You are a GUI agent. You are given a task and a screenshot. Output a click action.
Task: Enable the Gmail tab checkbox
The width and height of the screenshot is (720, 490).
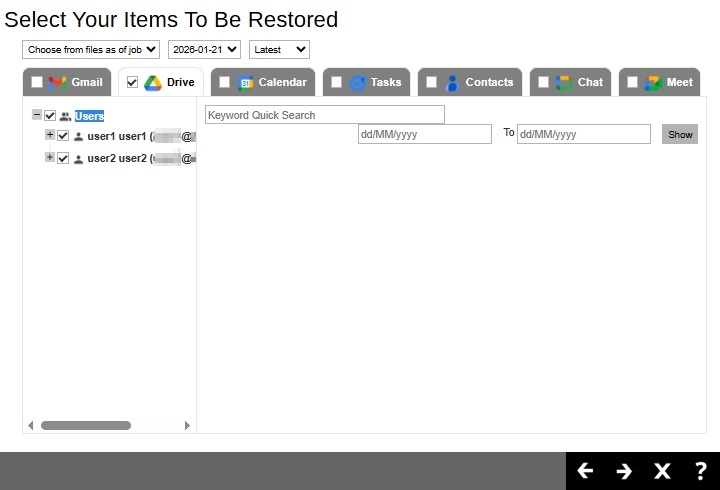click(37, 82)
